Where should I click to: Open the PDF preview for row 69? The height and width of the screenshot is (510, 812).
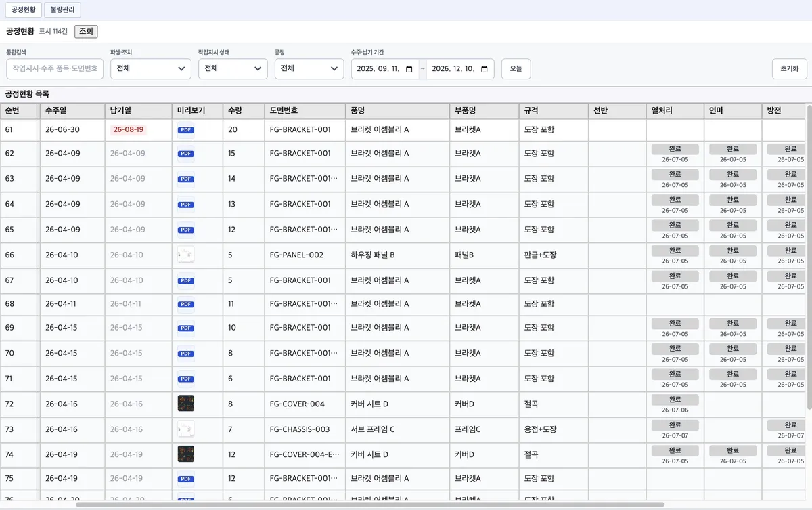point(185,328)
